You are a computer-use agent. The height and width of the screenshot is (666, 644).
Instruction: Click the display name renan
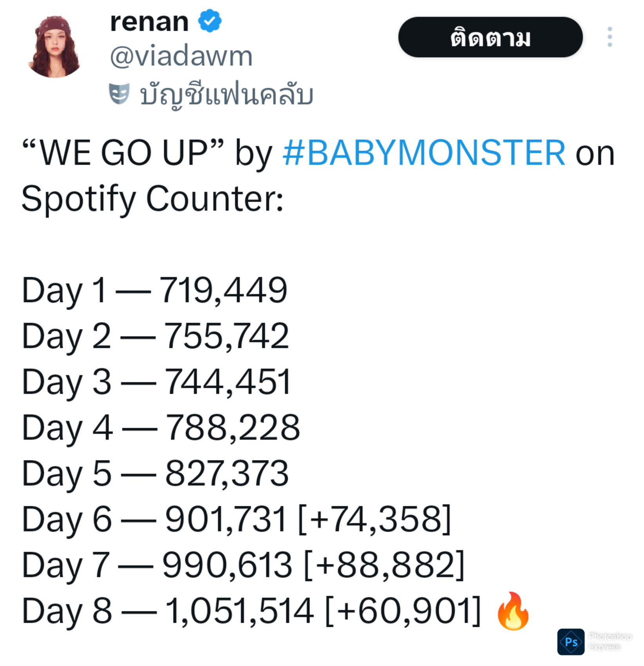[150, 22]
